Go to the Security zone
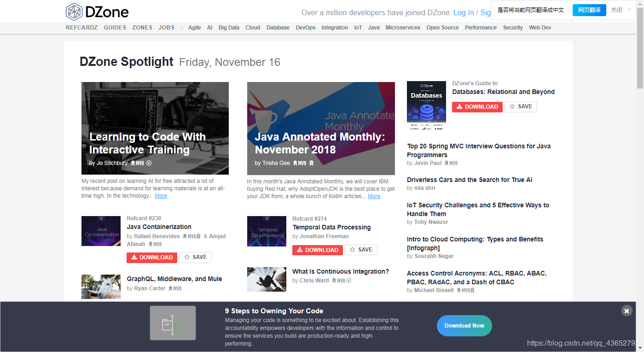The width and height of the screenshot is (644, 352). [513, 28]
